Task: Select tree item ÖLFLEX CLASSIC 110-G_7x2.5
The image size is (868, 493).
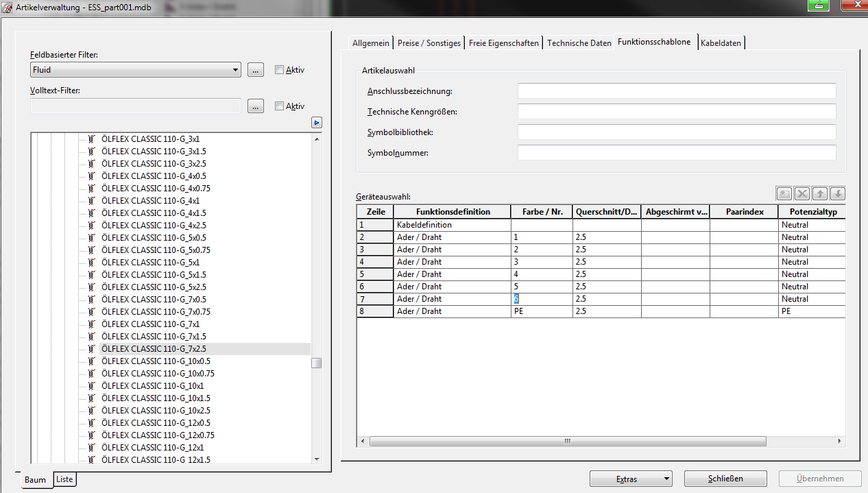Action: point(154,348)
